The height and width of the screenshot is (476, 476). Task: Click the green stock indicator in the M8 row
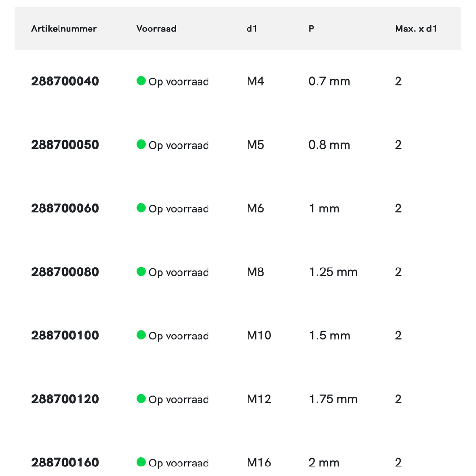(x=141, y=271)
